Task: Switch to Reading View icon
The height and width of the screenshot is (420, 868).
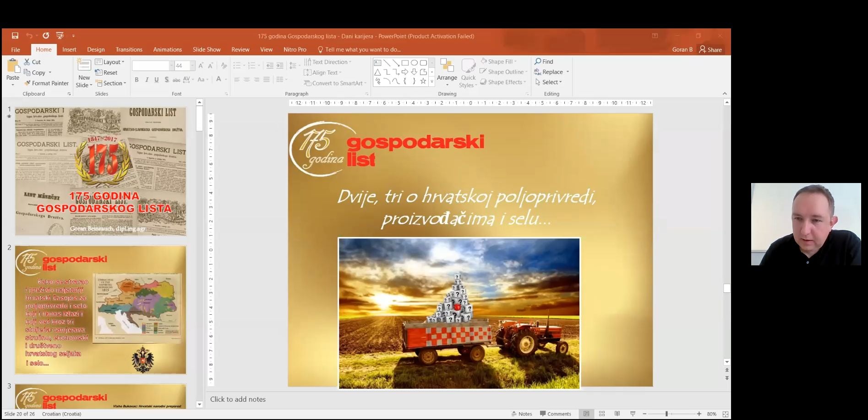Action: tap(617, 414)
